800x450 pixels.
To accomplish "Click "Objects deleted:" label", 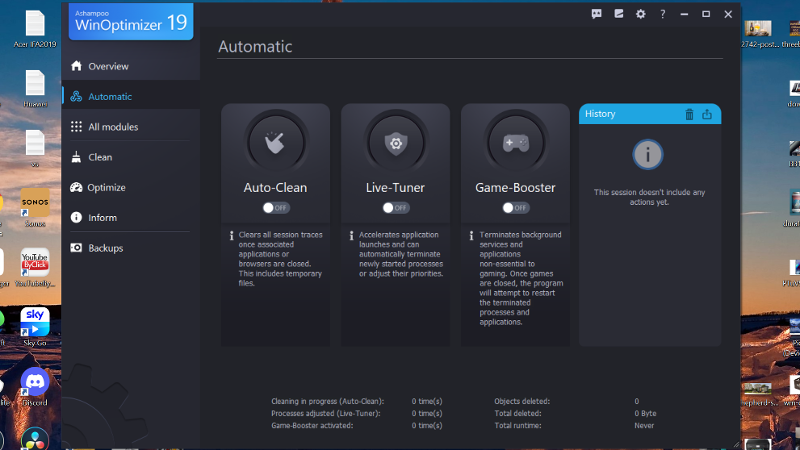I will click(522, 402).
